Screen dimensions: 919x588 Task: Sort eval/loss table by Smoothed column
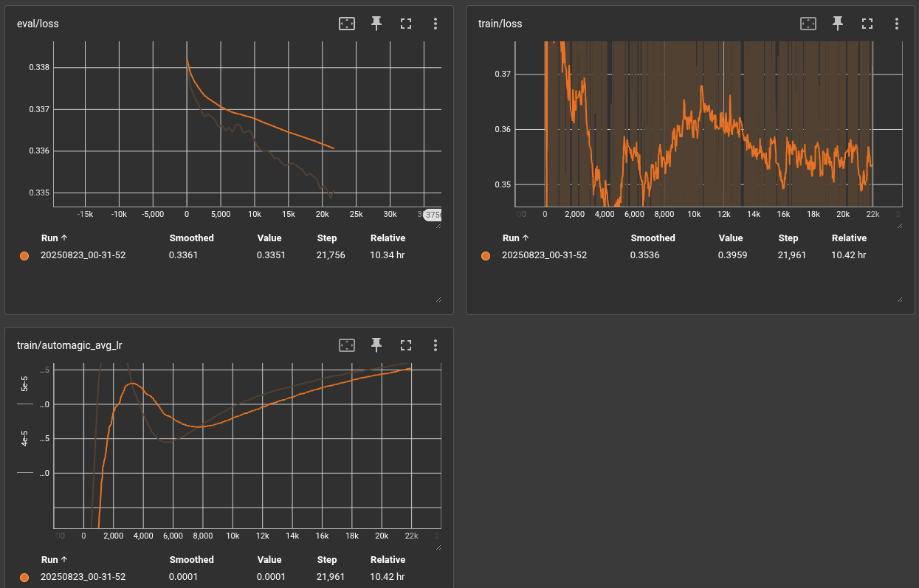191,238
